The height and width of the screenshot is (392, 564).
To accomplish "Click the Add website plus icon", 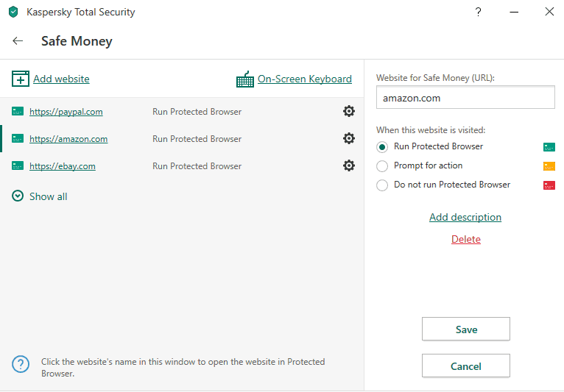I will 21,79.
